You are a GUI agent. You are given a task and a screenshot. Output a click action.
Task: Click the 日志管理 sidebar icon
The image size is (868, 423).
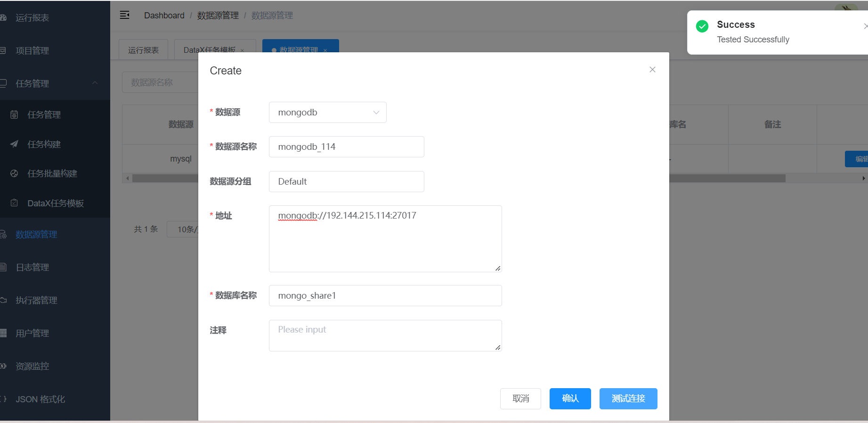[x=3, y=267]
